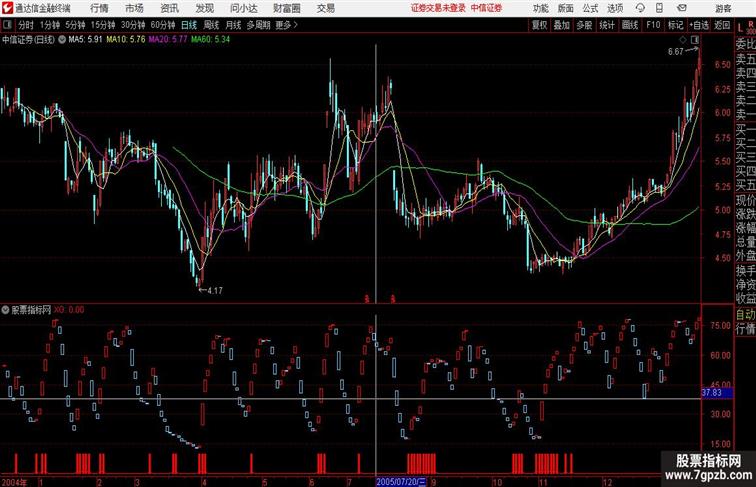Click the first red $ marker below chart

point(367,299)
